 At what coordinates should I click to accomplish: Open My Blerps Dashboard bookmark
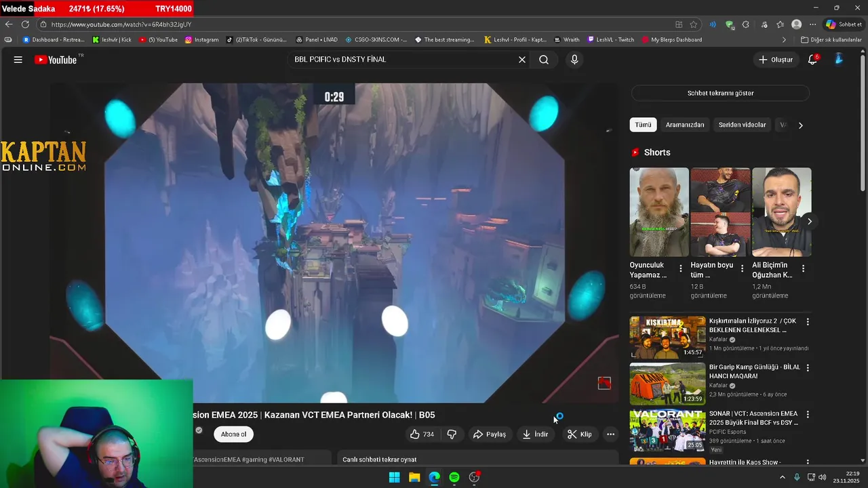tap(672, 40)
